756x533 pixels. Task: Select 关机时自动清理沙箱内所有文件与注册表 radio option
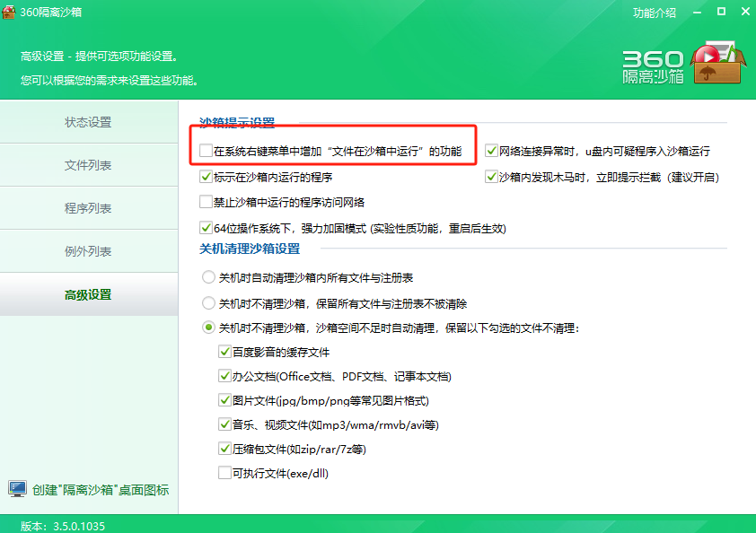point(209,278)
